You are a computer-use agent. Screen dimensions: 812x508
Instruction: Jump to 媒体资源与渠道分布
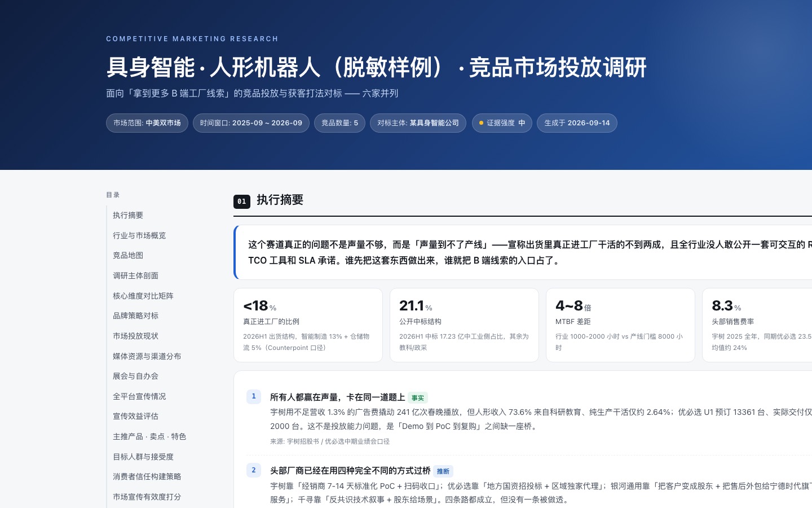pyautogui.click(x=147, y=356)
